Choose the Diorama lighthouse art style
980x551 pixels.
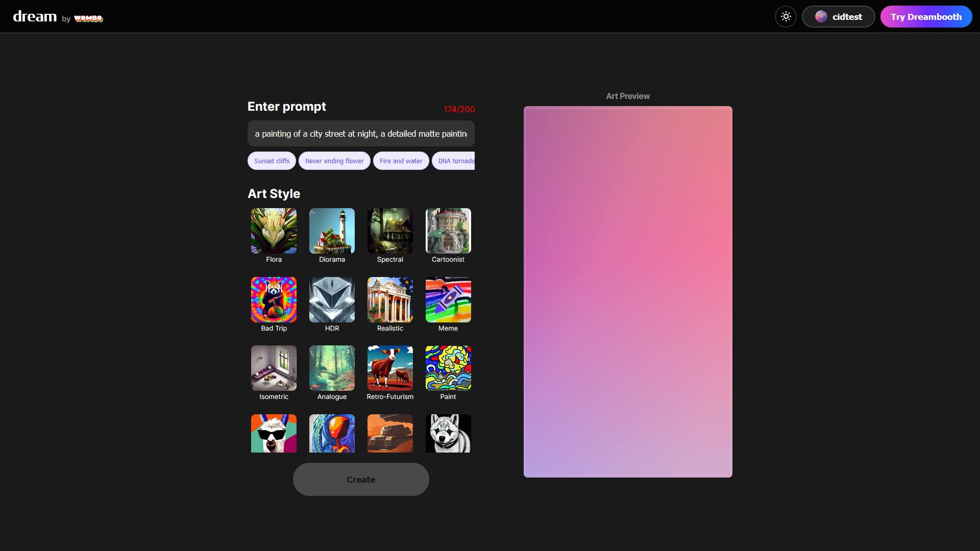coord(332,231)
